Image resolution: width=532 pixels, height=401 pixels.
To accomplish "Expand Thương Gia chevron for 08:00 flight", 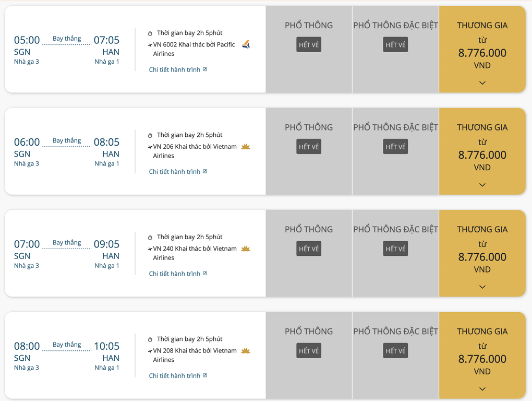I will [482, 388].
